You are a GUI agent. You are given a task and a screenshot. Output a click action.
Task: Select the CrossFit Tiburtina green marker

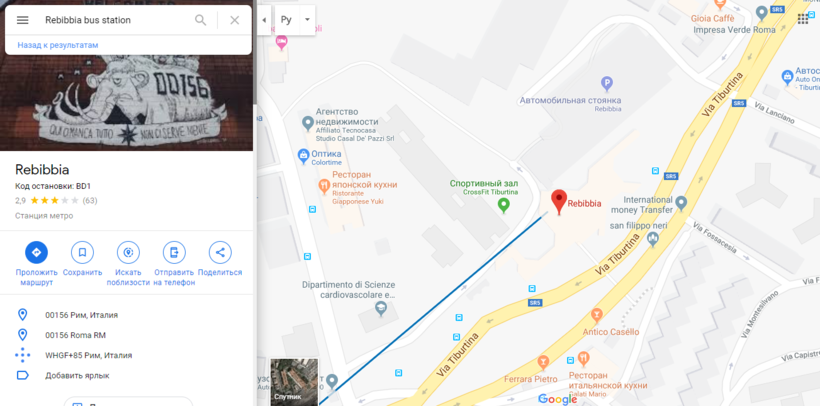pyautogui.click(x=504, y=205)
